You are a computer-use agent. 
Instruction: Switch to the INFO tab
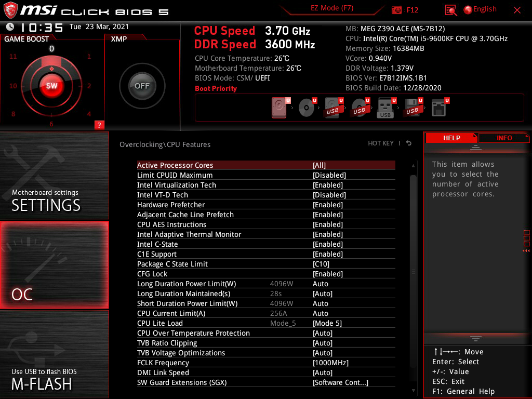[x=503, y=138]
